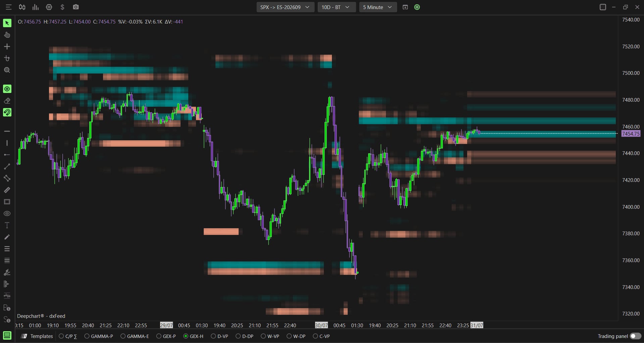Select the C/P Σ radio option

[68, 336]
